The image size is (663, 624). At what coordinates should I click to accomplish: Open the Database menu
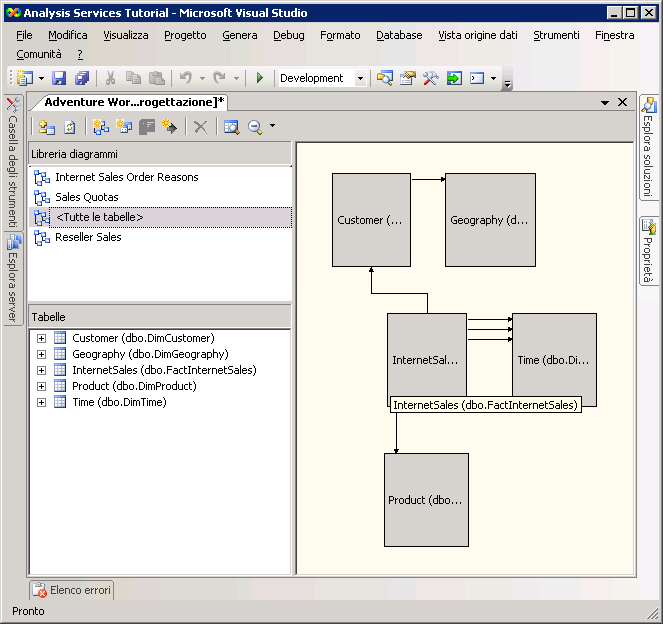[399, 35]
